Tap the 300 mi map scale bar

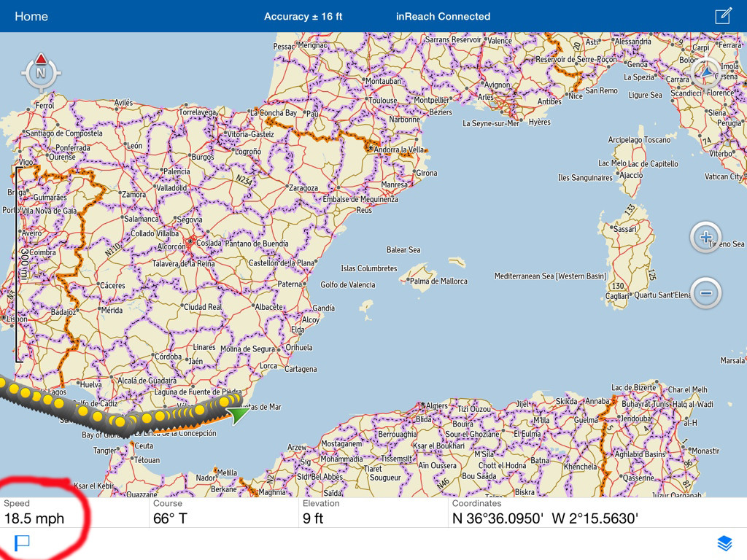coord(20,265)
